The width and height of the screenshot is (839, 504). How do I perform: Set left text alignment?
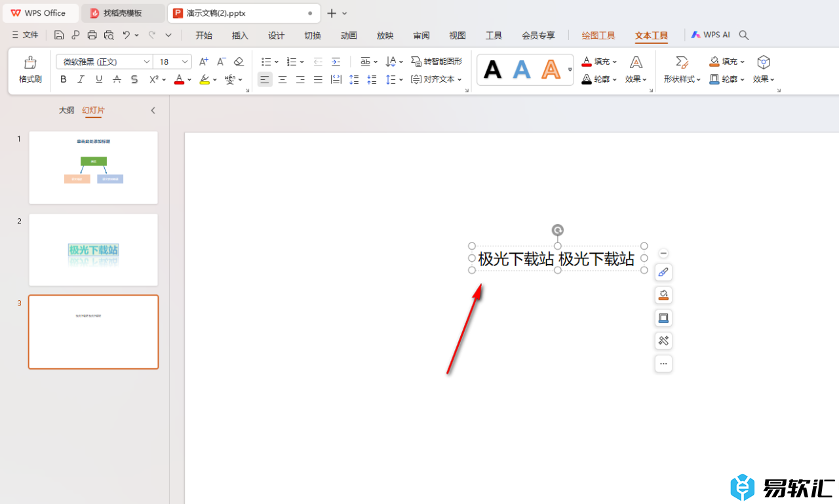(x=265, y=79)
